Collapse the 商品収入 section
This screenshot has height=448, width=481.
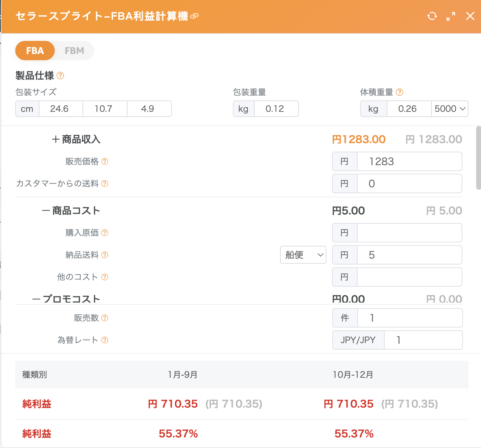coord(56,140)
